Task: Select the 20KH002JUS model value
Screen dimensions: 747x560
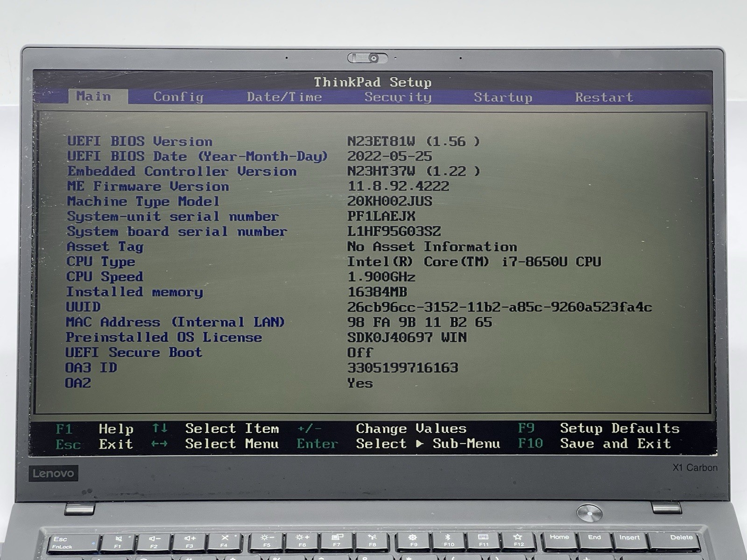Action: [389, 201]
